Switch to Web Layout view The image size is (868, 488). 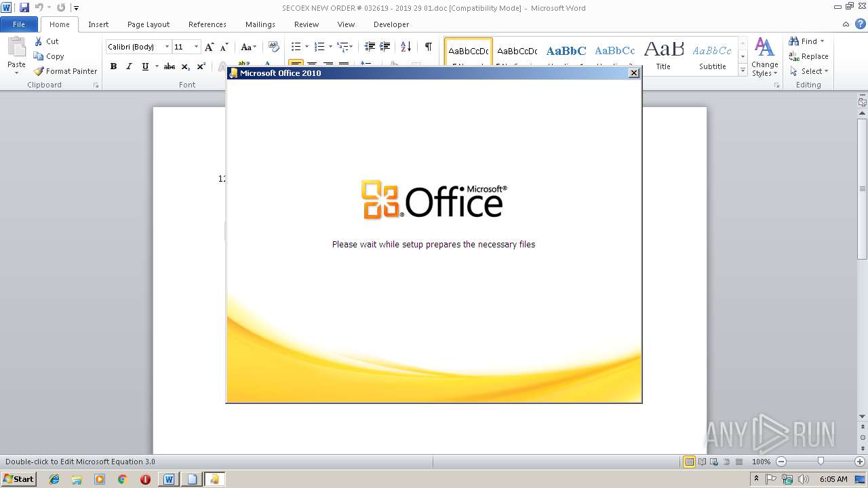click(x=713, y=462)
